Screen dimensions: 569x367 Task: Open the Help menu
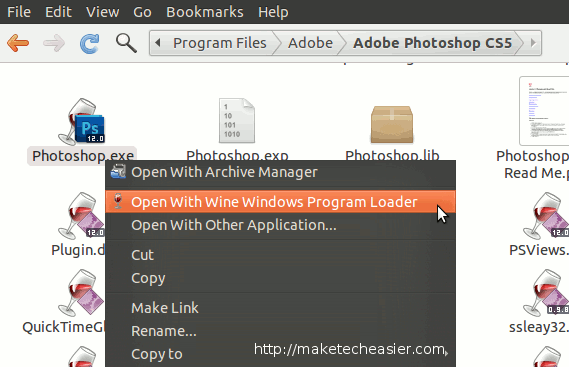[x=273, y=12]
